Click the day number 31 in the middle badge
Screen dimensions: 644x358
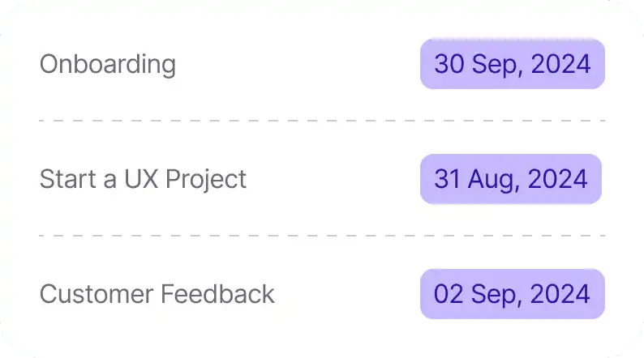click(x=448, y=179)
